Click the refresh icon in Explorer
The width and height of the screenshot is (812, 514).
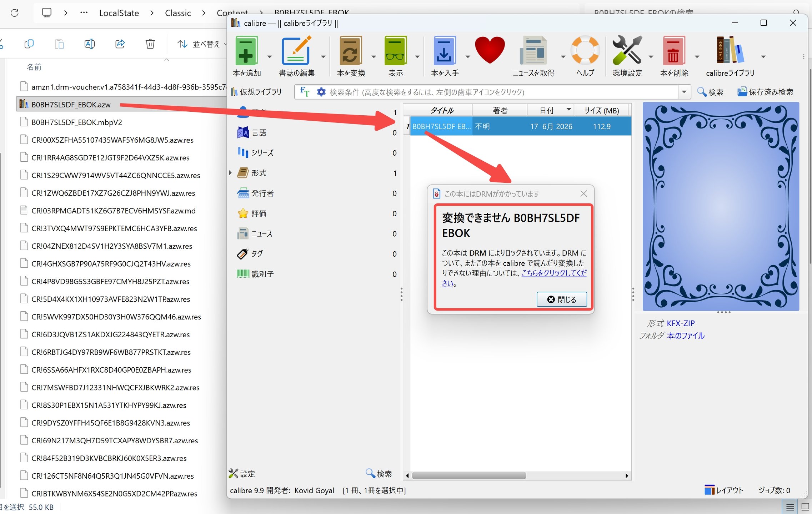[x=15, y=13]
